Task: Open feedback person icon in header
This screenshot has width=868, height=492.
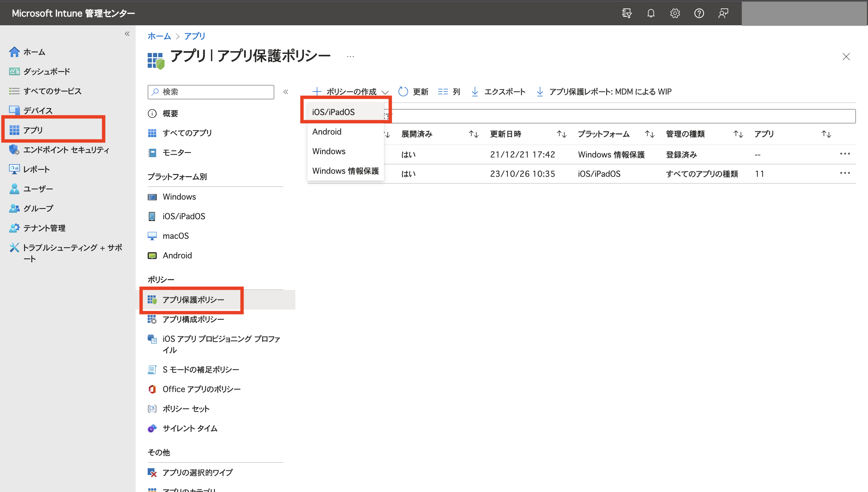Action: point(723,13)
